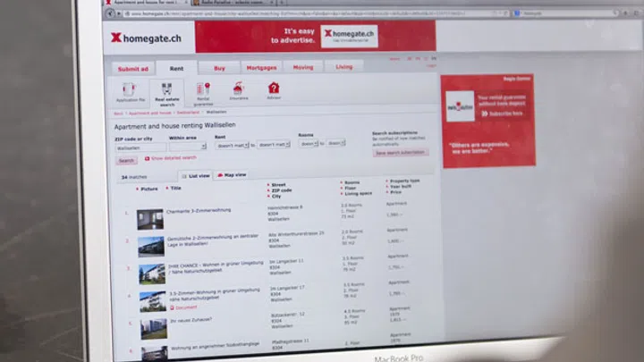Open the Rooms maximum dropdown
644x362 pixels.
click(336, 143)
